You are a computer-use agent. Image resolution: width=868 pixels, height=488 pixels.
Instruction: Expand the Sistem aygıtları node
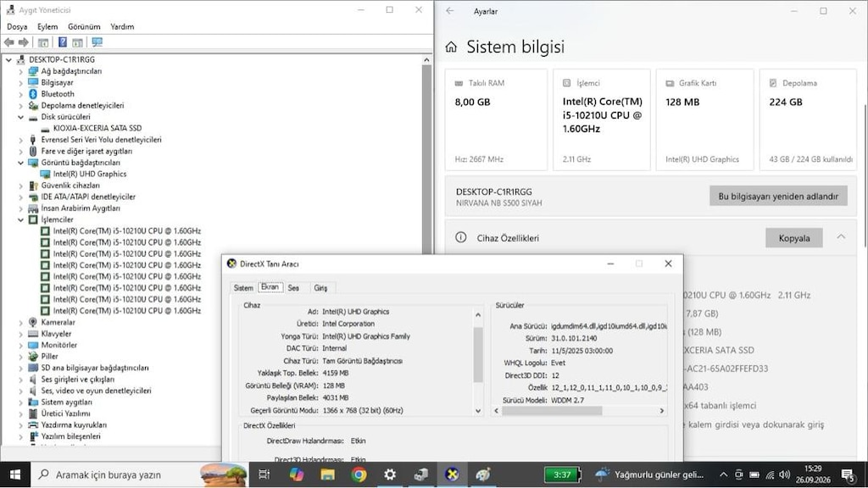[20, 402]
